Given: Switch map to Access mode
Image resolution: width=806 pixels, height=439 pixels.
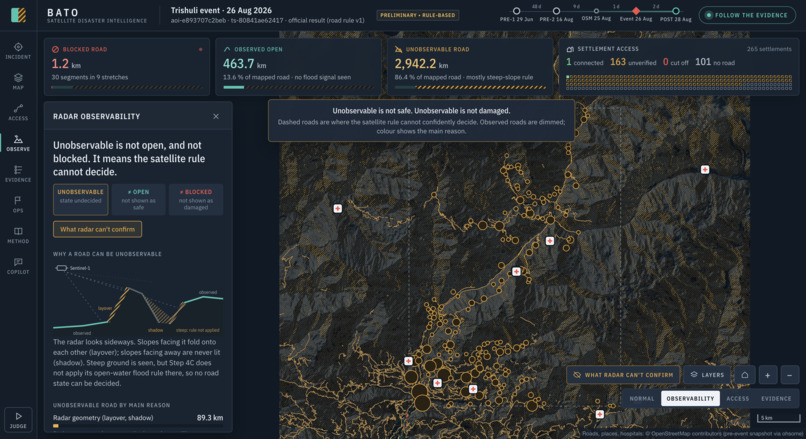Looking at the screenshot, I should click(737, 398).
